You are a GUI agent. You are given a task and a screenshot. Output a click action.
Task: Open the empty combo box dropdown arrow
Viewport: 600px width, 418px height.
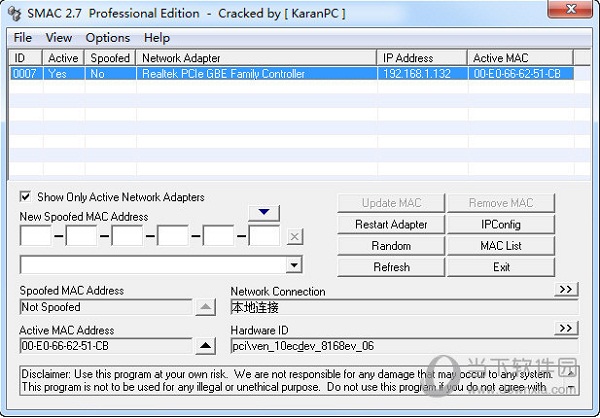tap(294, 265)
